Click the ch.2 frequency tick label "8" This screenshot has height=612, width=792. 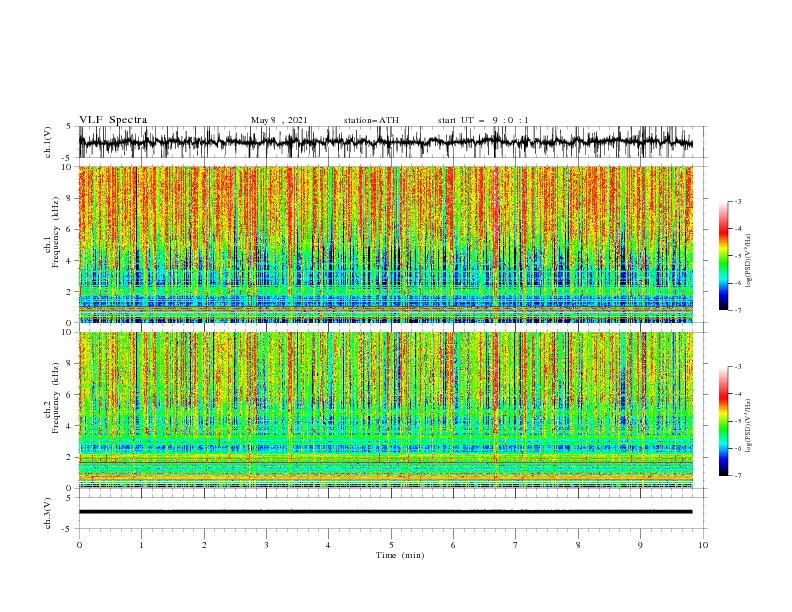[69, 364]
